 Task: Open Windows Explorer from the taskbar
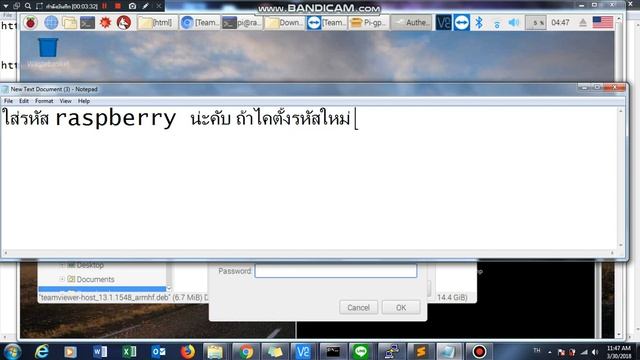click(x=215, y=351)
